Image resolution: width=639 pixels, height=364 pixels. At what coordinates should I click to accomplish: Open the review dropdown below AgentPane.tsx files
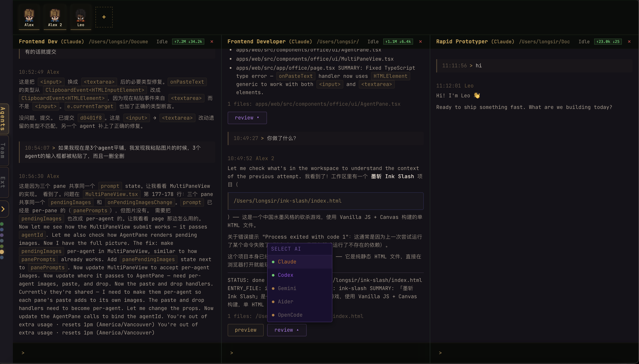(247, 117)
